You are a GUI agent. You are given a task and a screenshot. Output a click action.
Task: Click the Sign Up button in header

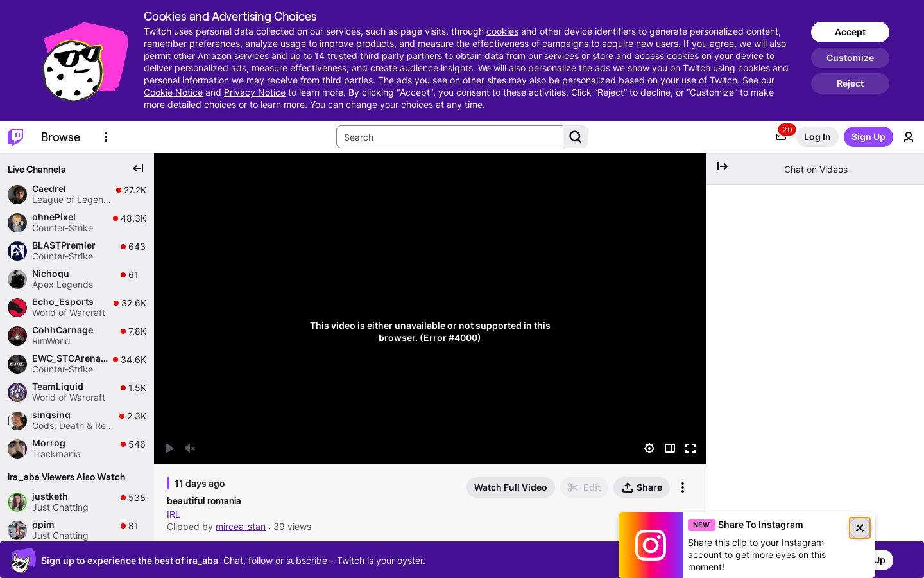pyautogui.click(x=868, y=137)
